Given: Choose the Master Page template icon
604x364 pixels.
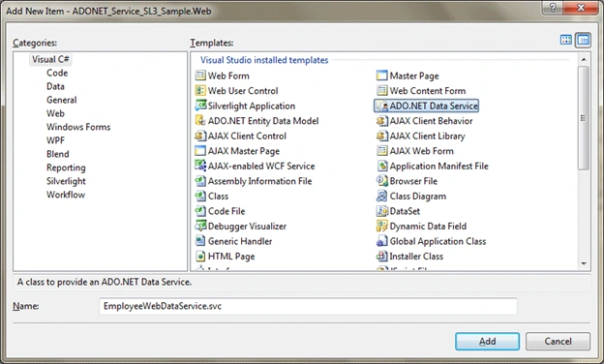Looking at the screenshot, I should tap(381, 76).
